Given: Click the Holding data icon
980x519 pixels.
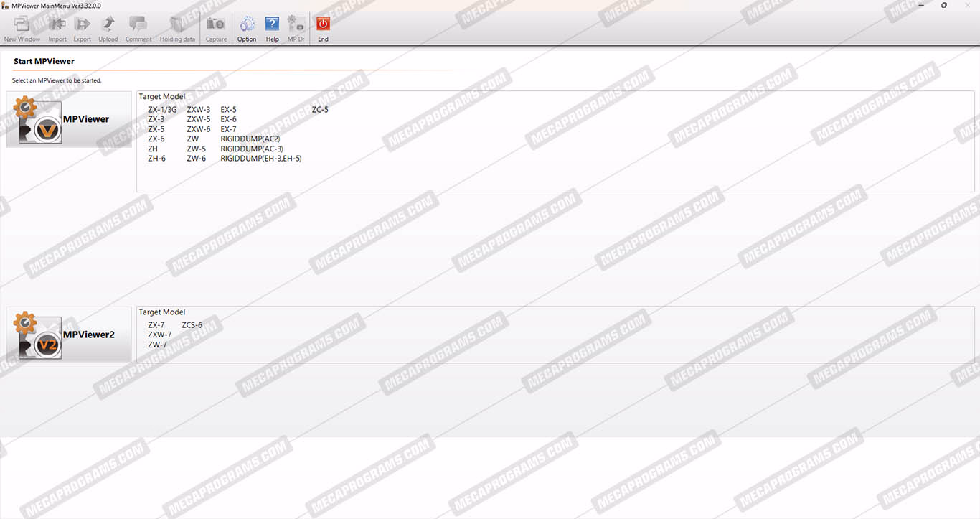Looking at the screenshot, I should point(176,28).
